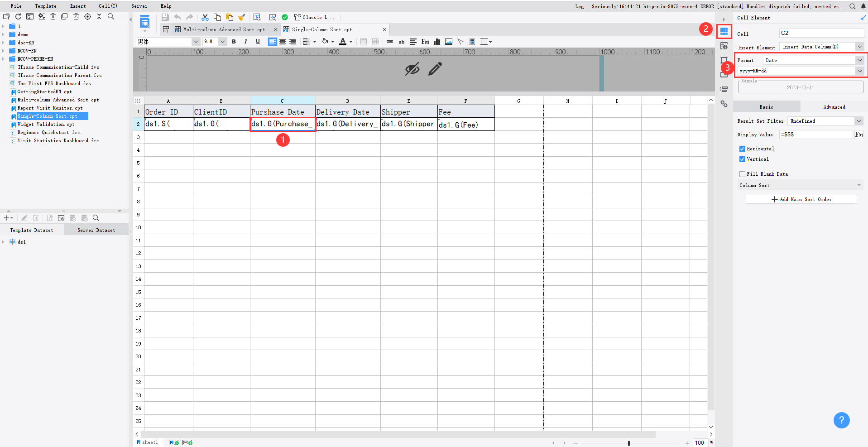868x447 pixels.
Task: Insert an image using the picture icon
Action: 449,41
